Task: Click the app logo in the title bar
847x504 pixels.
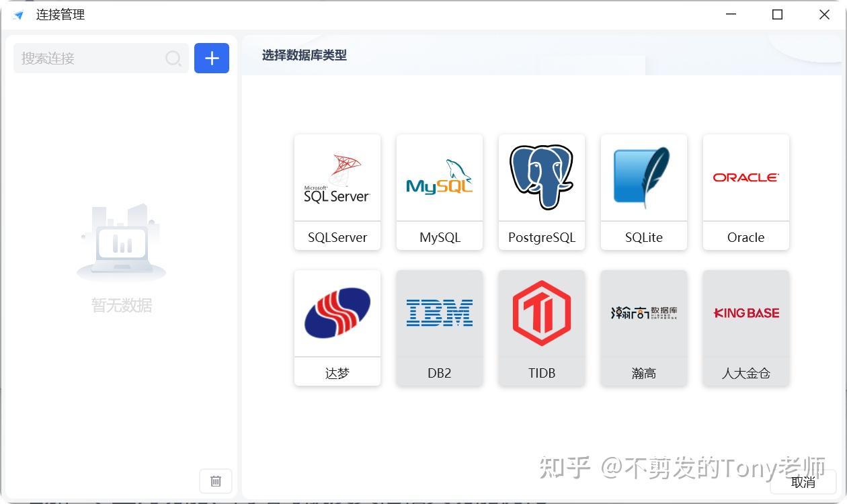Action: point(18,14)
